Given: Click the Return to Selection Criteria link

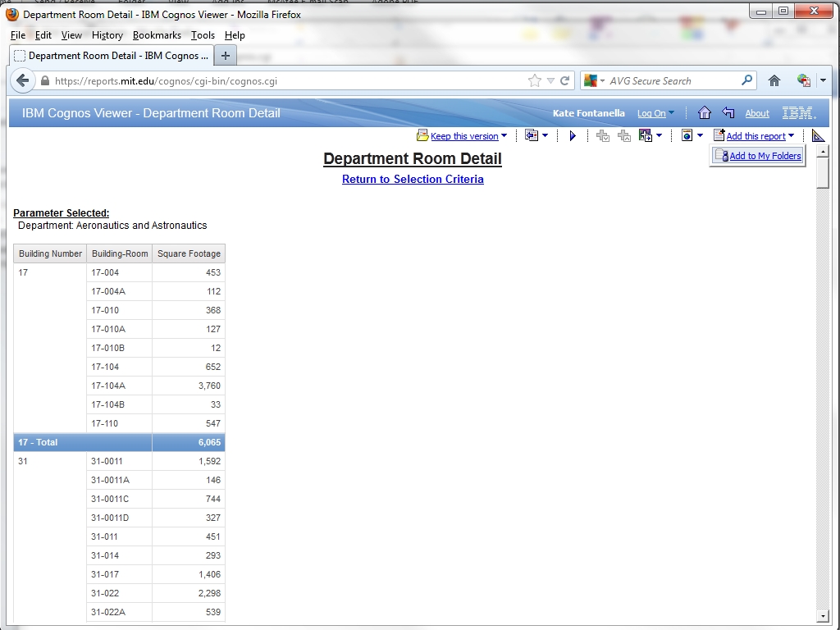Looking at the screenshot, I should point(413,179).
